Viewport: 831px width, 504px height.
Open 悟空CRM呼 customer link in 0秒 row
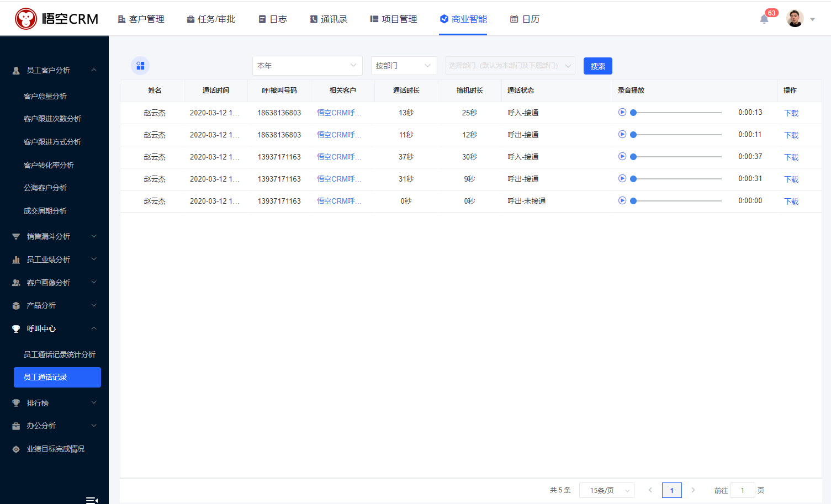(x=339, y=201)
